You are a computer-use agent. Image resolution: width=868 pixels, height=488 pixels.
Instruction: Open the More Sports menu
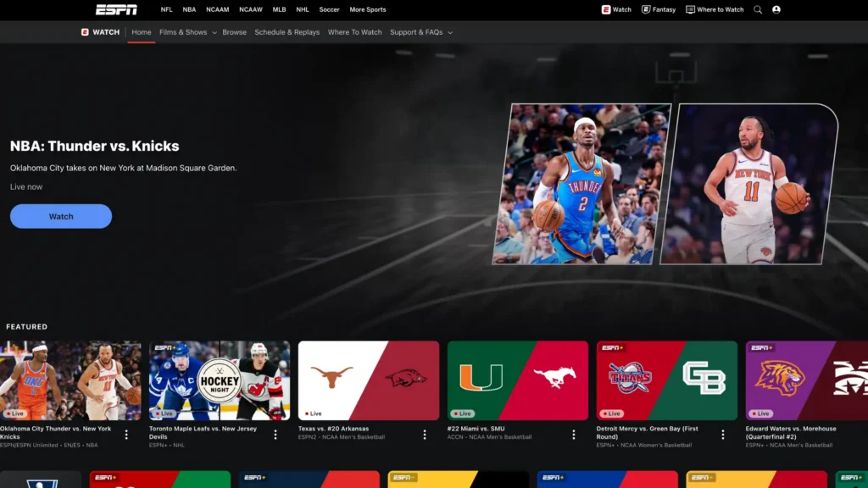pyautogui.click(x=368, y=9)
